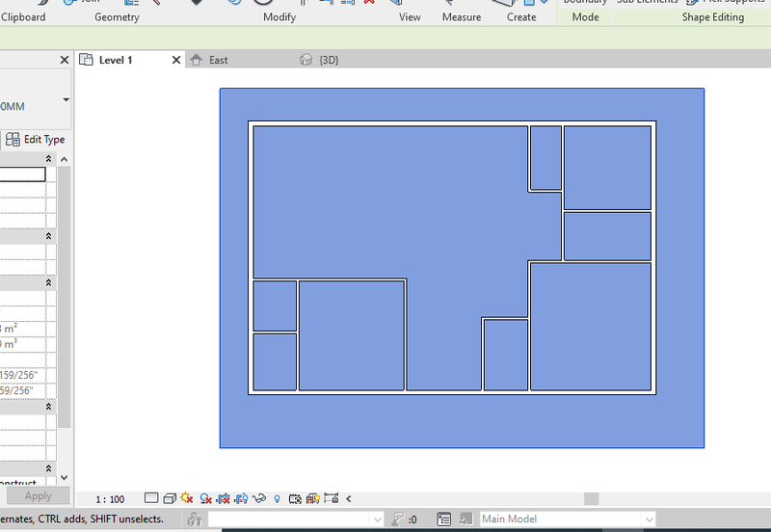Image resolution: width=771 pixels, height=532 pixels.
Task: Click the Editing Requests icon showing :0
Action: pyautogui.click(x=405, y=519)
